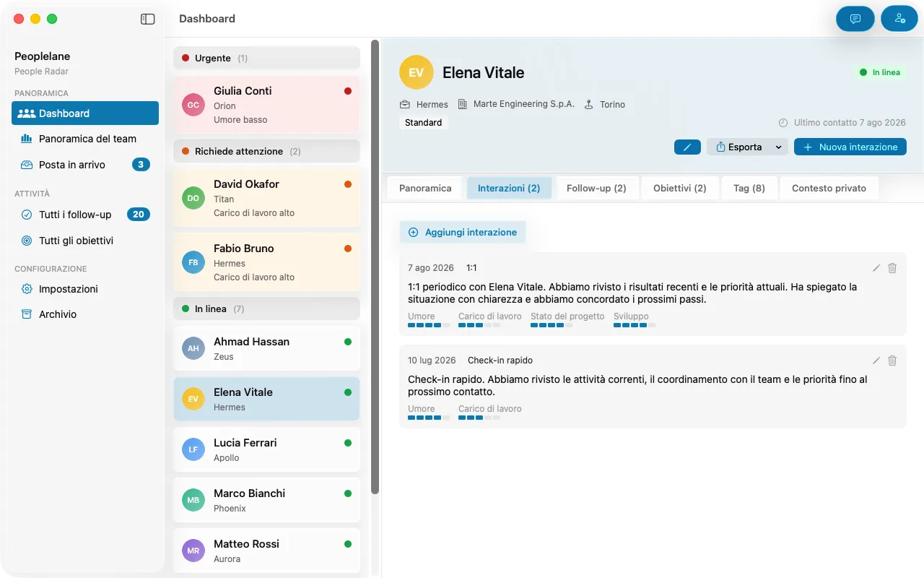Viewport: 924px width, 578px height.
Task: Click Marco Bianchi's MB avatar
Action: pos(193,500)
